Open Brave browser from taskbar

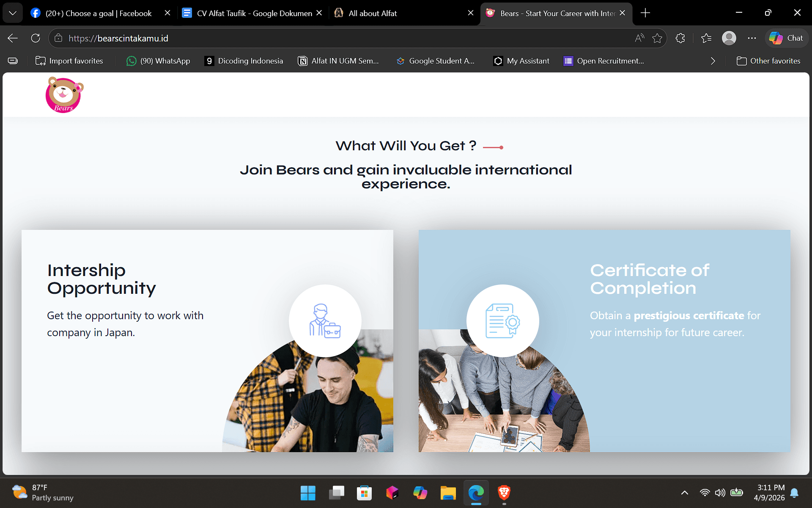504,493
